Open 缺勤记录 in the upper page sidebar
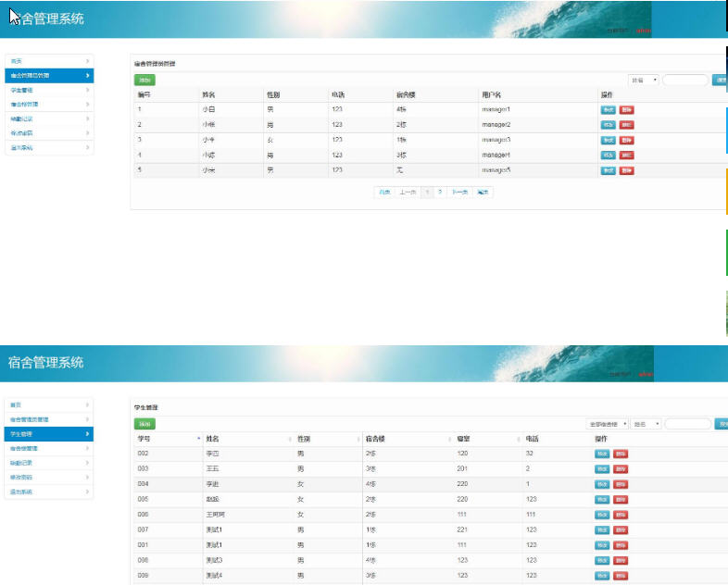 coord(49,118)
